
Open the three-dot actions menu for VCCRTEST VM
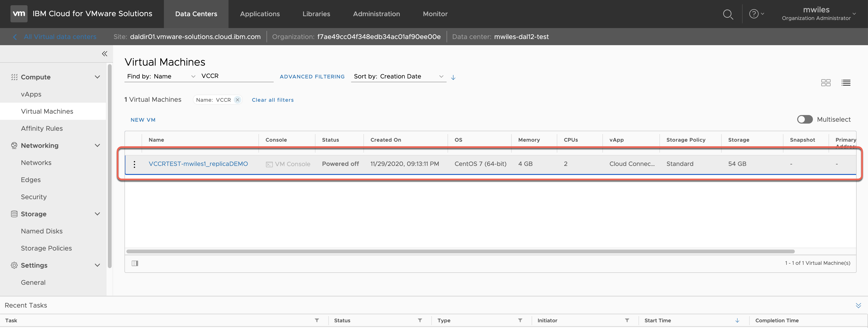pyautogui.click(x=134, y=164)
